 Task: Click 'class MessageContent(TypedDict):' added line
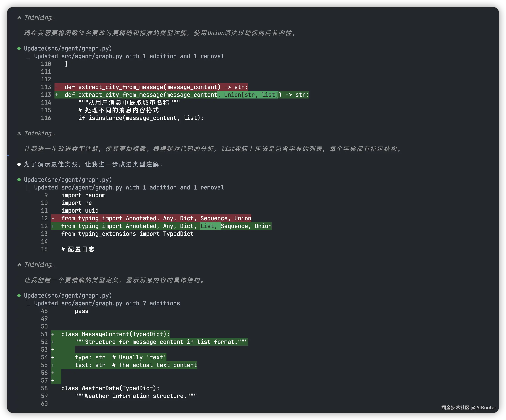(x=115, y=334)
